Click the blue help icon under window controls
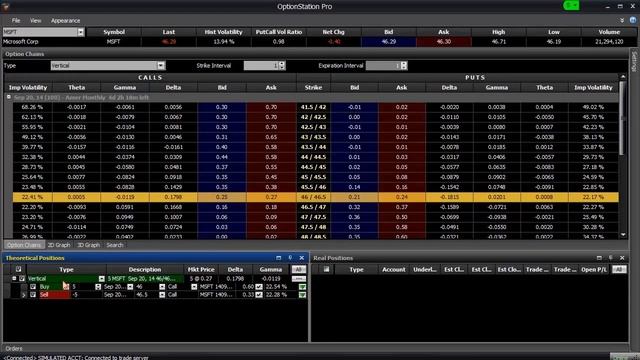This screenshot has width=640, height=360. click(x=633, y=20)
